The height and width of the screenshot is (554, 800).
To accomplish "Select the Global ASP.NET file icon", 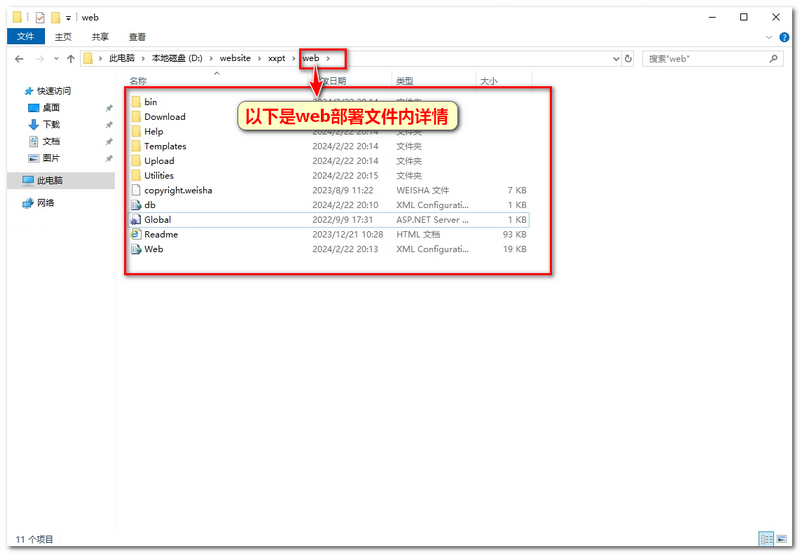I will point(135,219).
